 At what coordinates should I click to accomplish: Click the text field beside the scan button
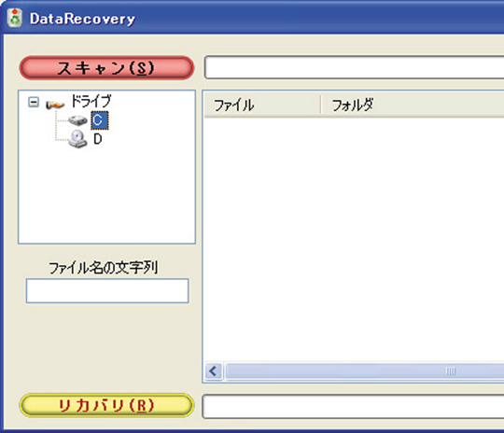click(355, 67)
